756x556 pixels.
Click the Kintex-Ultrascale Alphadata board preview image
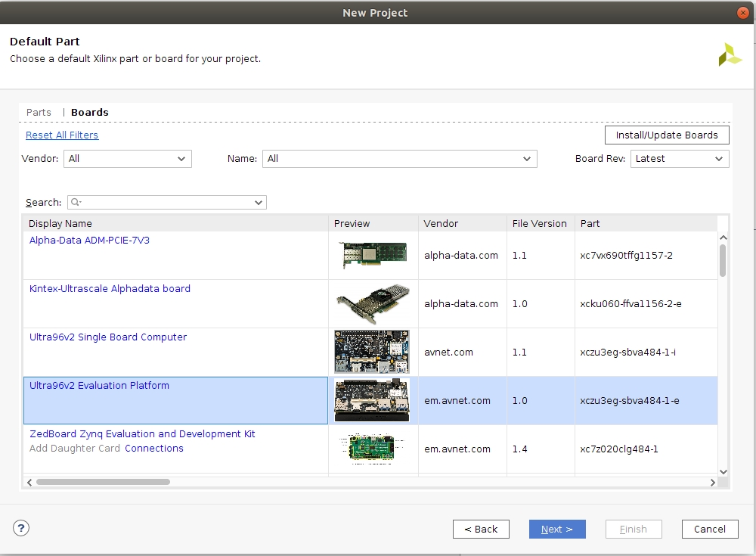point(372,304)
